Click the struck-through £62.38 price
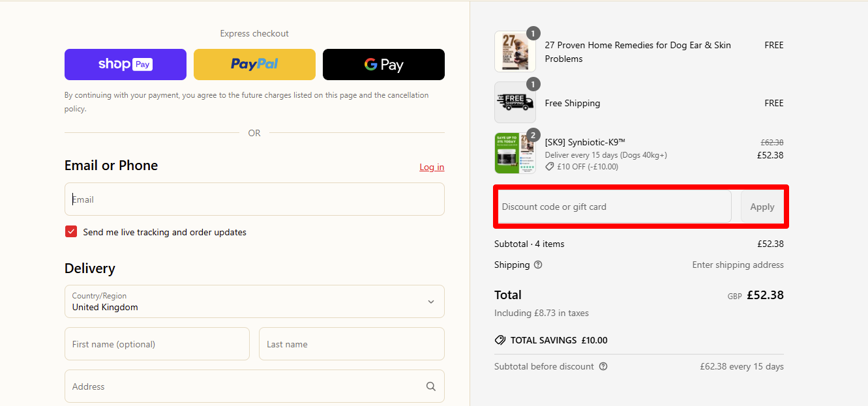 [772, 142]
